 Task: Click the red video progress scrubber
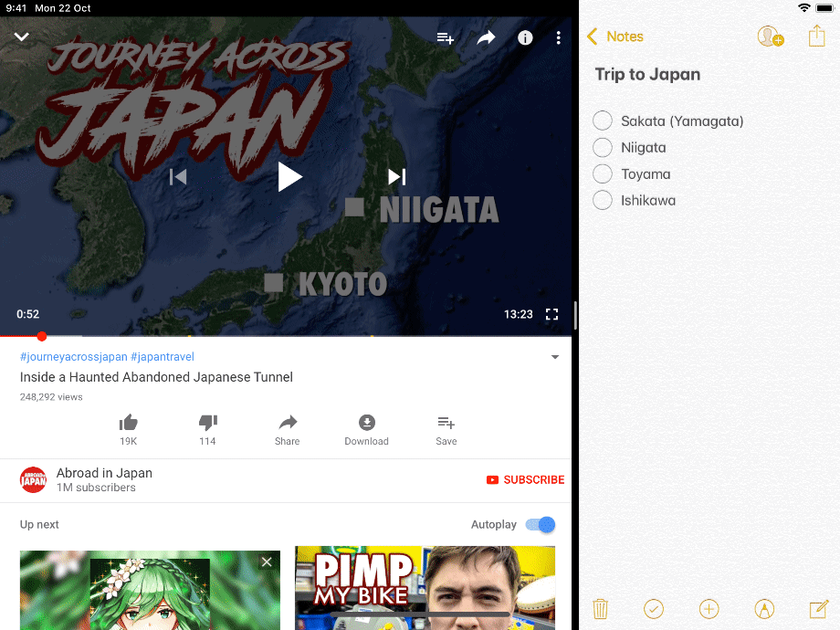41,336
